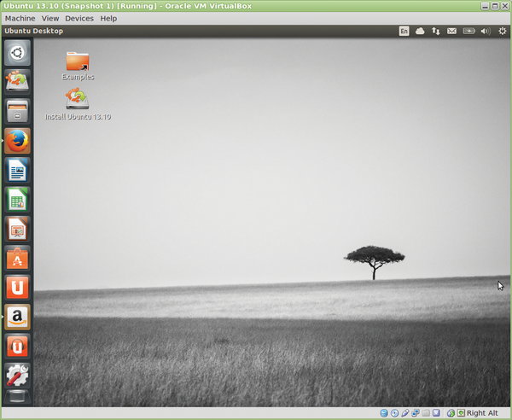Click the shared folders status icon
Viewport: 512px width, 420px height.
tap(426, 413)
